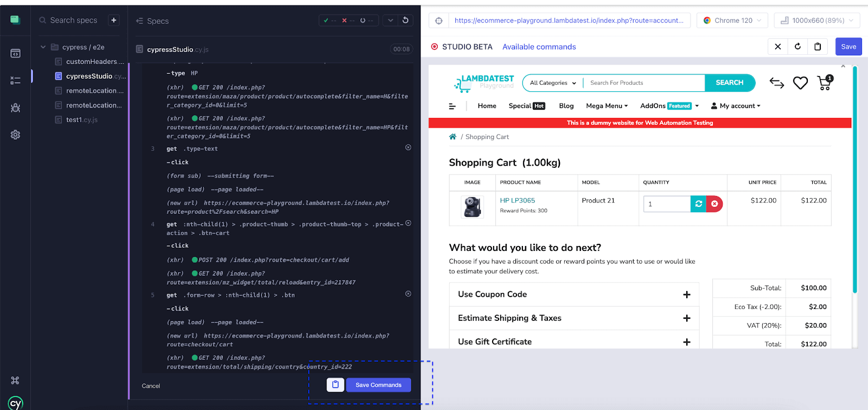This screenshot has width=868, height=410.
Task: Click the 00:08 test duration badge
Action: pos(401,49)
